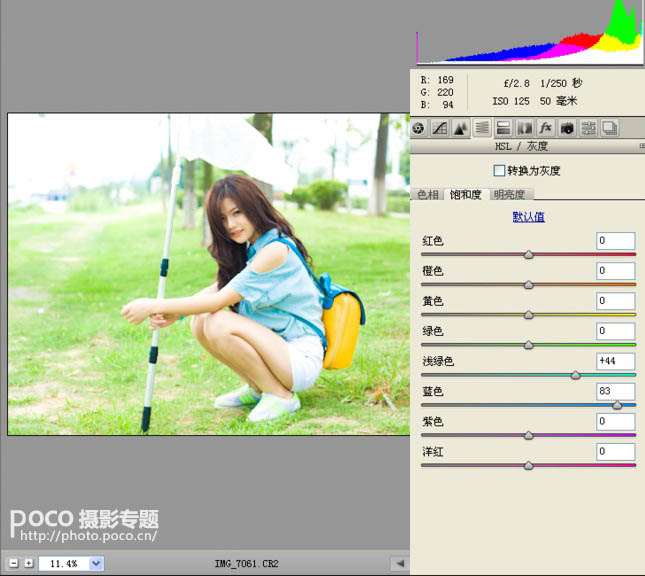Open the Snapshots panel icon
Screen dimensions: 645x576
click(609, 128)
